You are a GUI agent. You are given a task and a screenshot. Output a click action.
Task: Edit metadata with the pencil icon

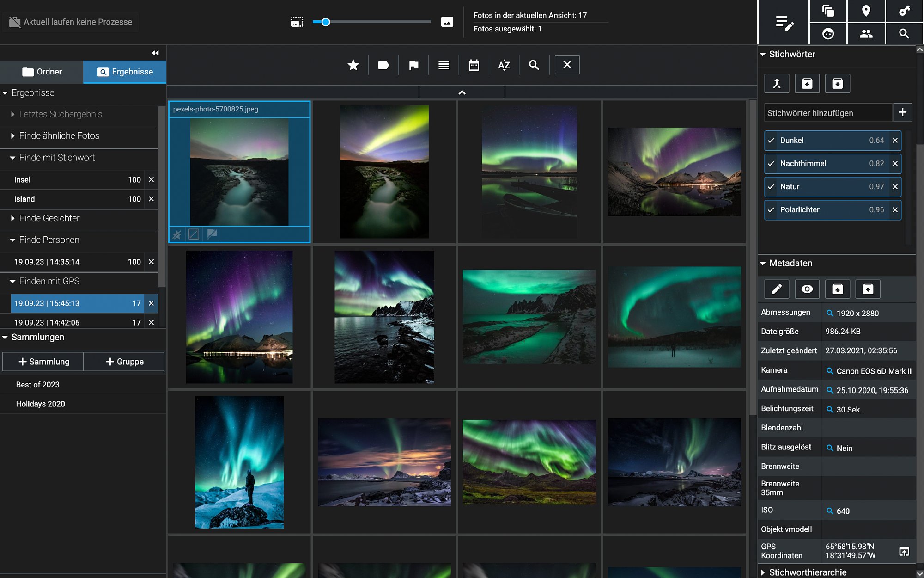777,289
